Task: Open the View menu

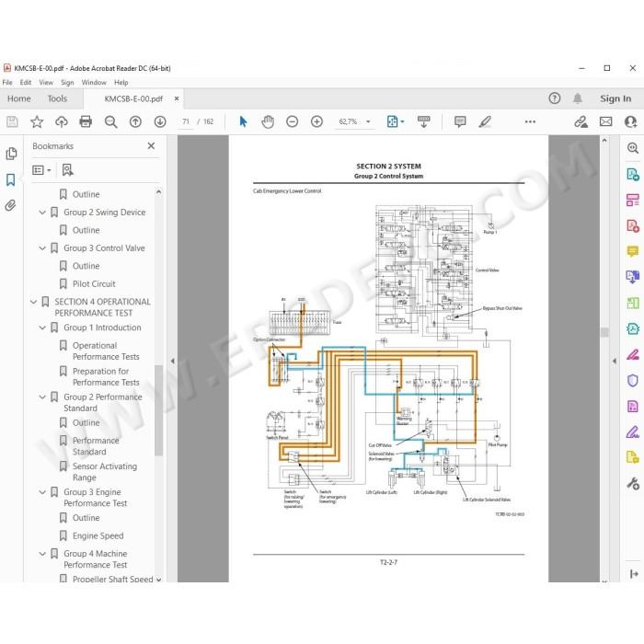Action: point(46,83)
